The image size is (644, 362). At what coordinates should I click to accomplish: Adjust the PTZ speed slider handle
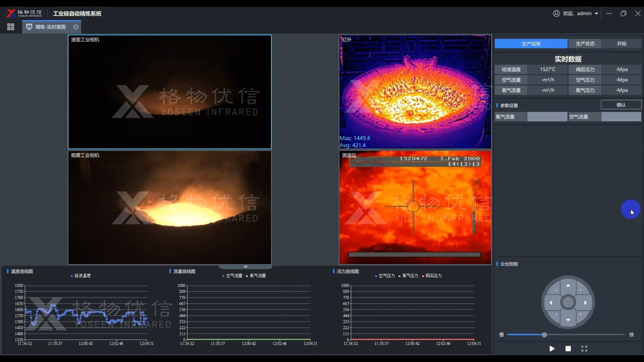pos(544,335)
